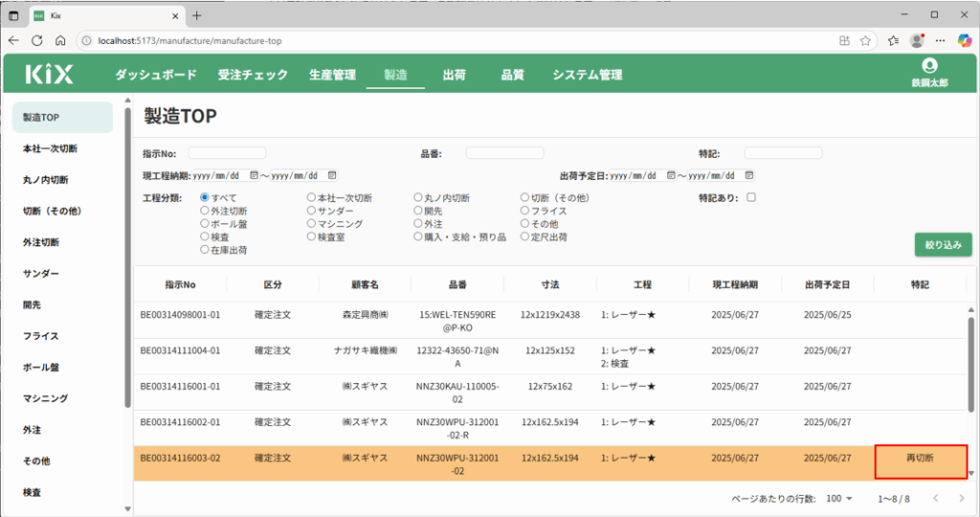Image resolution: width=980 pixels, height=517 pixels.
Task: Click the table vertical scrollbar
Action: pyautogui.click(x=970, y=365)
